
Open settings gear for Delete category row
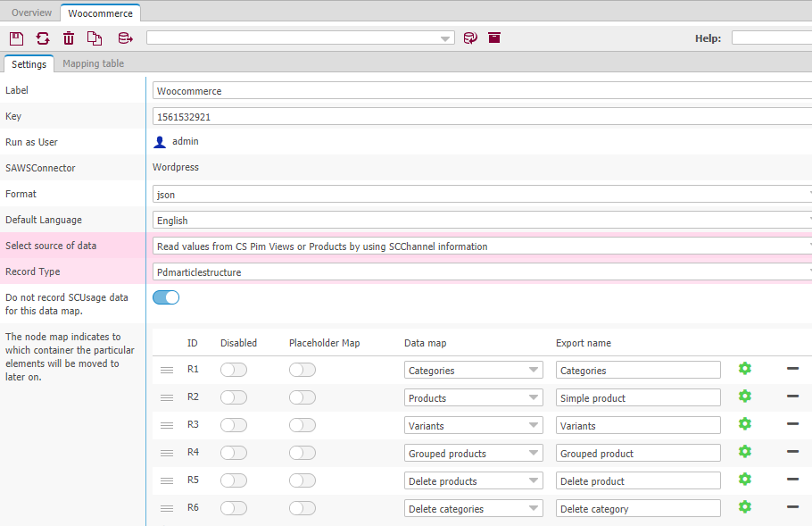point(745,507)
